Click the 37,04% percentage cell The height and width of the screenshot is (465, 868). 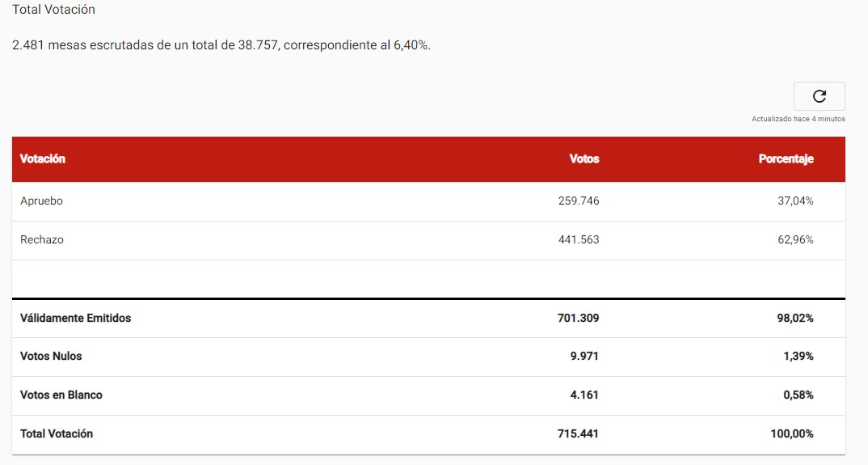[x=795, y=201]
